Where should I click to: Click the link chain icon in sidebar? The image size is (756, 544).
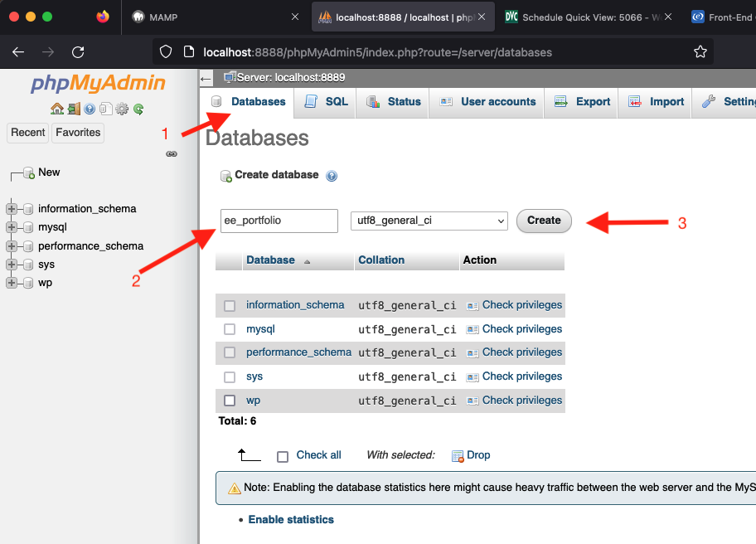point(172,153)
